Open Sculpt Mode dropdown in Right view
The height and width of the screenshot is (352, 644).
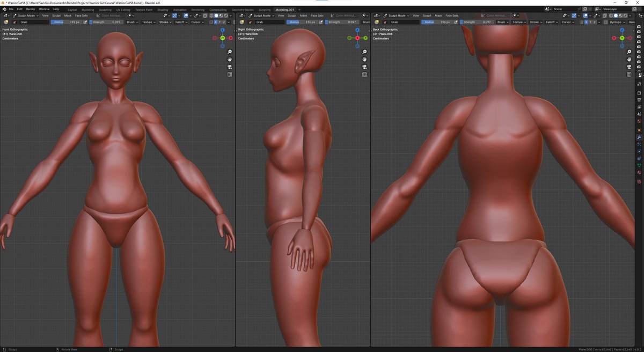[262, 16]
